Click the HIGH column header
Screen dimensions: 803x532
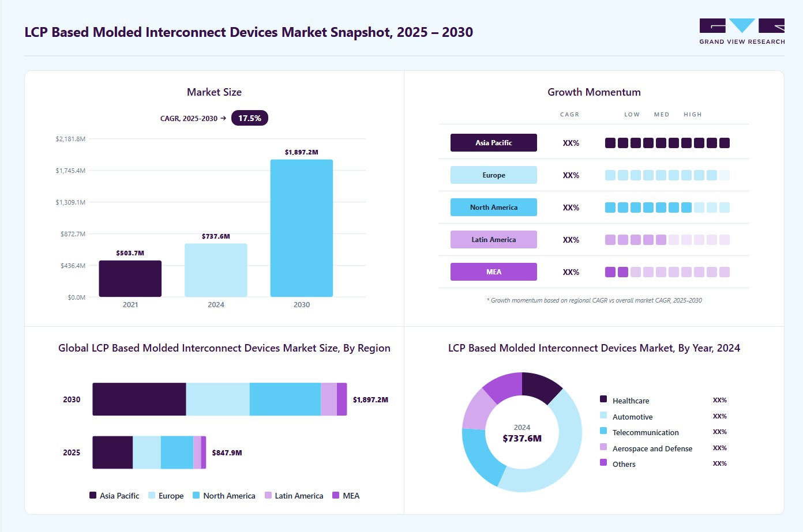click(x=693, y=115)
